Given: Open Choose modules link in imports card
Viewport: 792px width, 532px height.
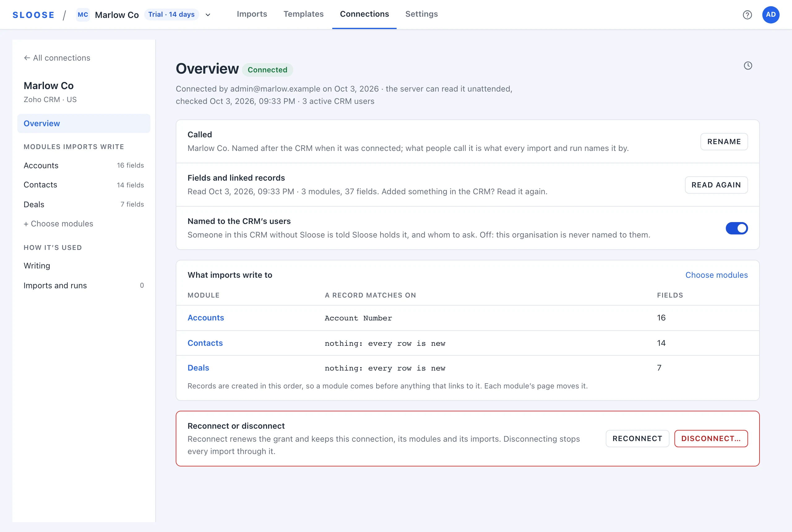Looking at the screenshot, I should click(x=716, y=275).
